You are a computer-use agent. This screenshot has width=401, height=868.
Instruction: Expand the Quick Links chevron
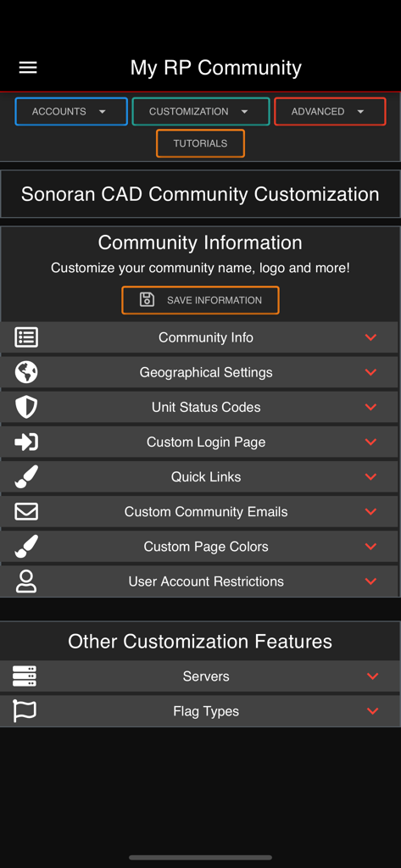coord(371,476)
